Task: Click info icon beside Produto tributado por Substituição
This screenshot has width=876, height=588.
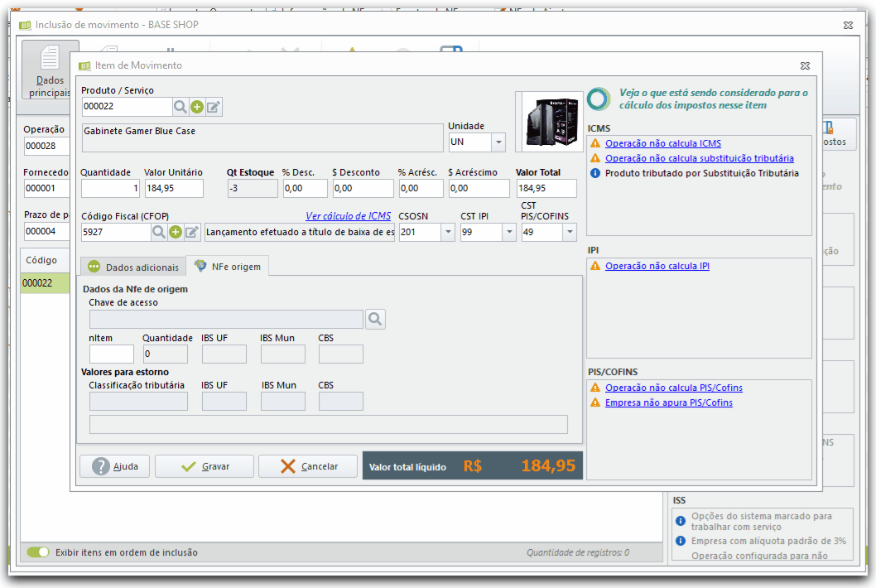Action: pos(595,173)
